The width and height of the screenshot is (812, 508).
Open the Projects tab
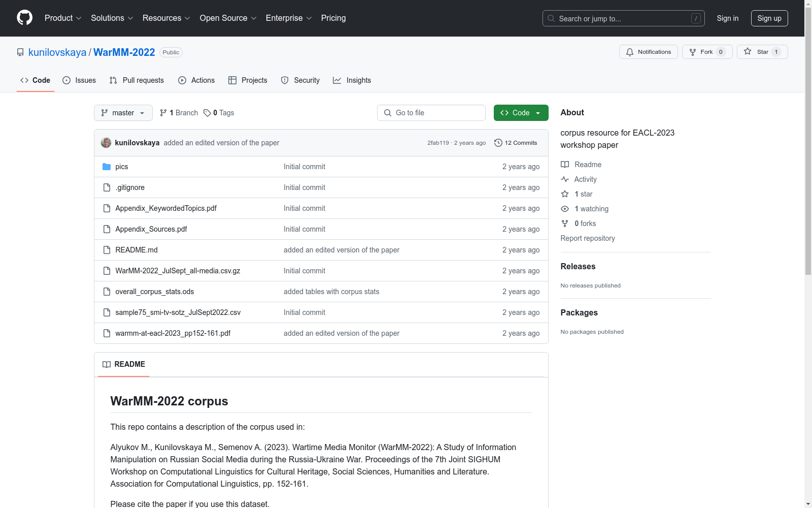[x=248, y=80]
